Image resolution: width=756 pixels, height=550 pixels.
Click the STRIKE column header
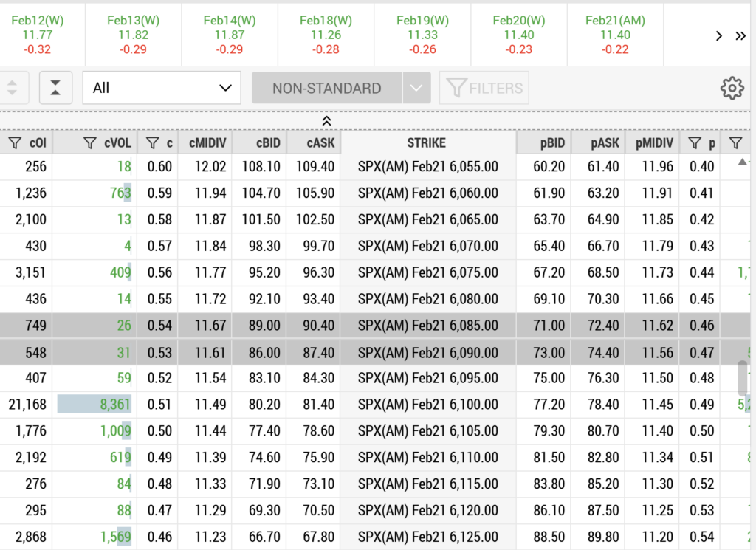[427, 143]
